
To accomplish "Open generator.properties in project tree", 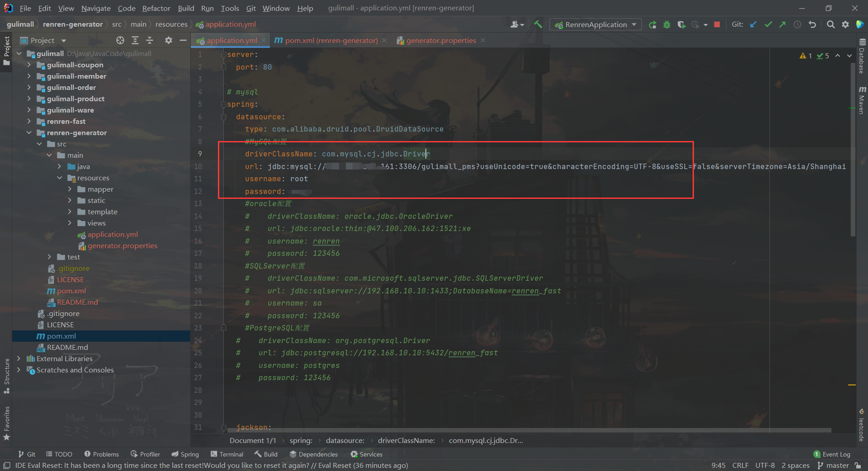I will [118, 245].
